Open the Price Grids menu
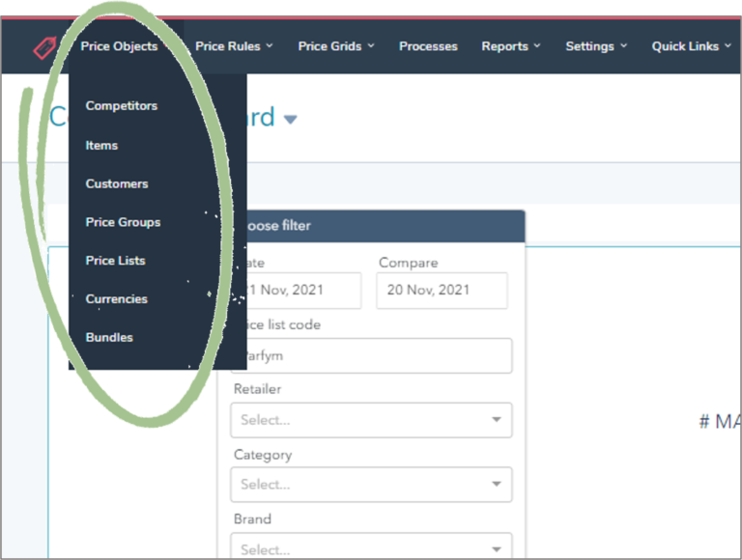The height and width of the screenshot is (560, 742). 336,46
